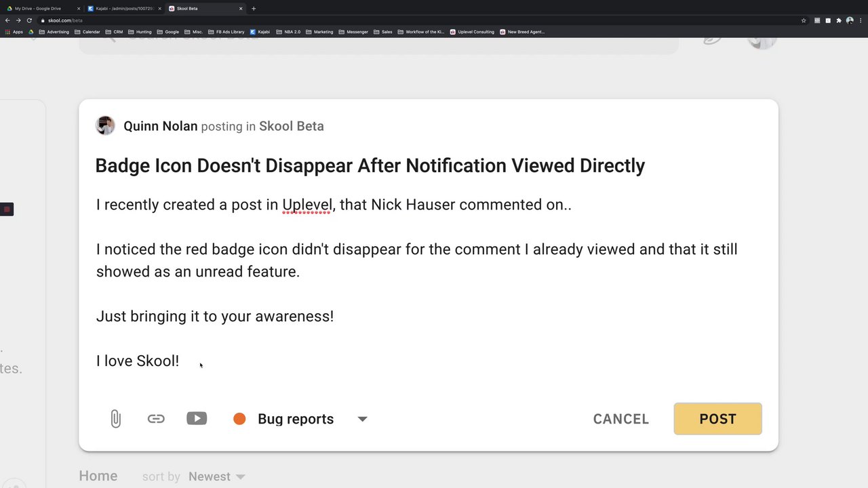Click the Quinn Nolan author name
Viewport: 868px width, 488px height.
coord(161,126)
